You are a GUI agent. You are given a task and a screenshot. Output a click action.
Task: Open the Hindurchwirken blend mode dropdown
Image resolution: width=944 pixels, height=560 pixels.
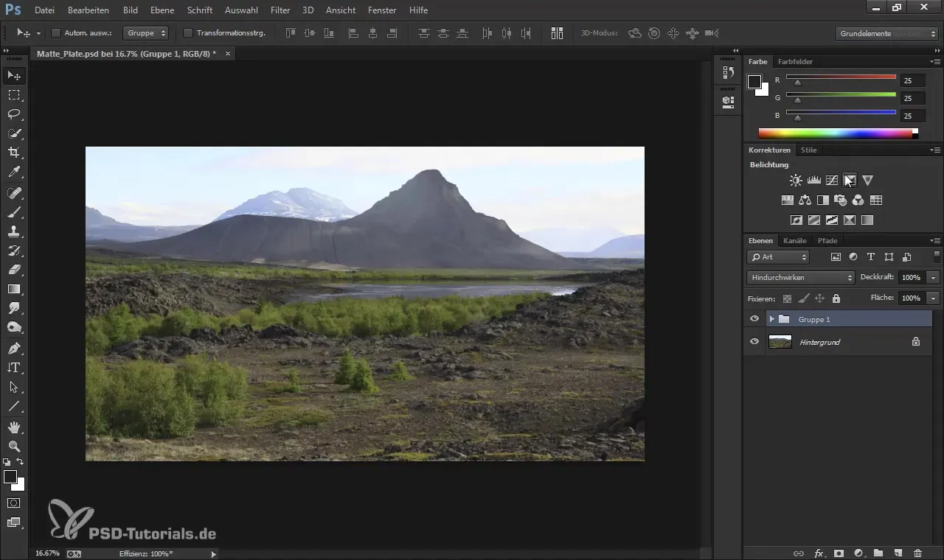(x=800, y=278)
